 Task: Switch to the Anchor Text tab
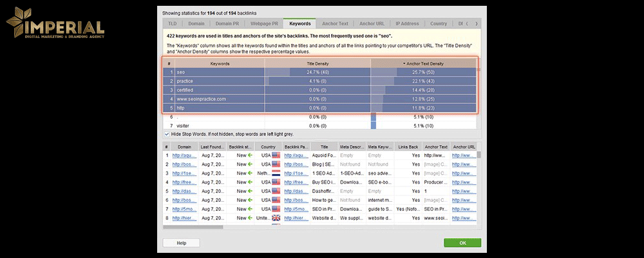click(x=335, y=23)
